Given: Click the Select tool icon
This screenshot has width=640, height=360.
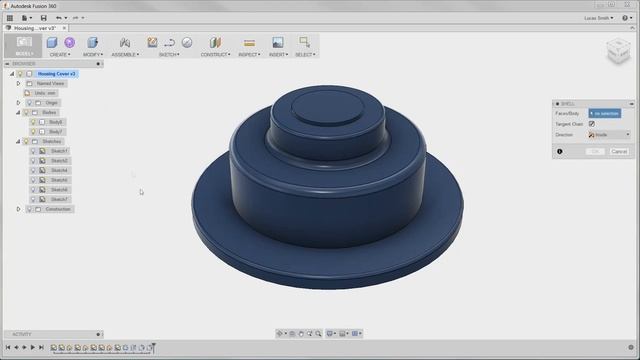Looking at the screenshot, I should point(304,42).
